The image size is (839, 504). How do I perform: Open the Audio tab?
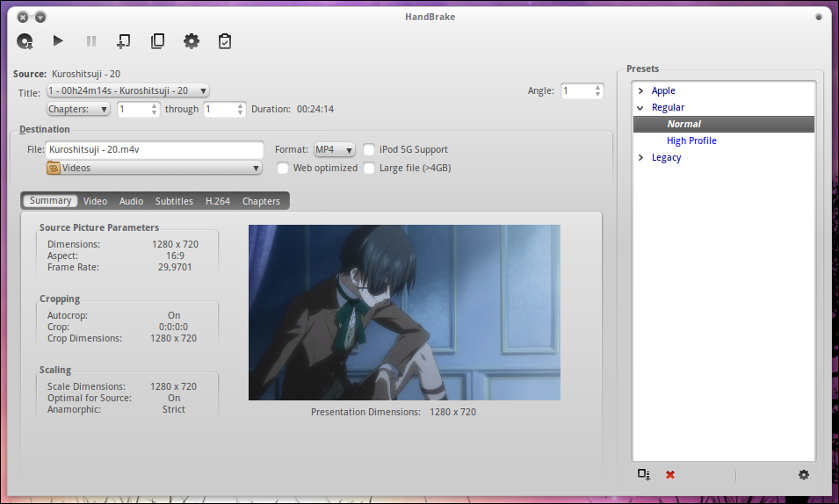(x=131, y=201)
